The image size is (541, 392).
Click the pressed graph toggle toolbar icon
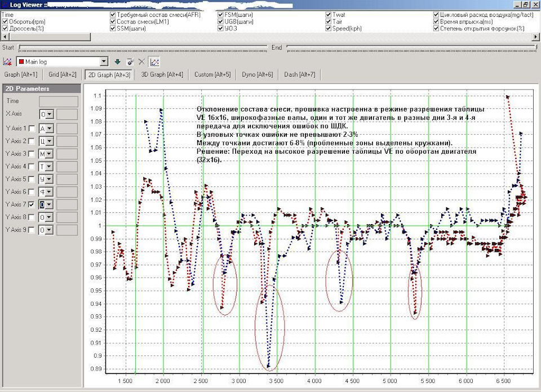[x=154, y=61]
